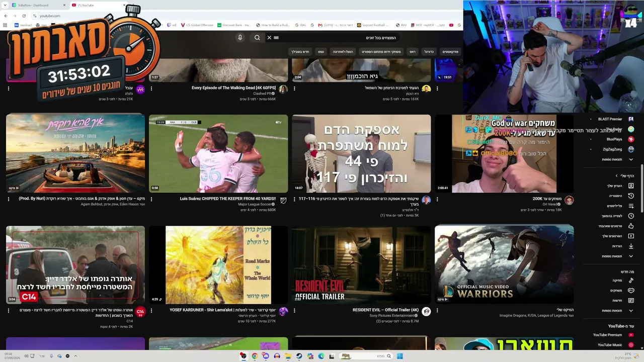The image size is (644, 362).
Task: Open the Sony Pictures Entertainment channel avatar
Action: click(426, 312)
